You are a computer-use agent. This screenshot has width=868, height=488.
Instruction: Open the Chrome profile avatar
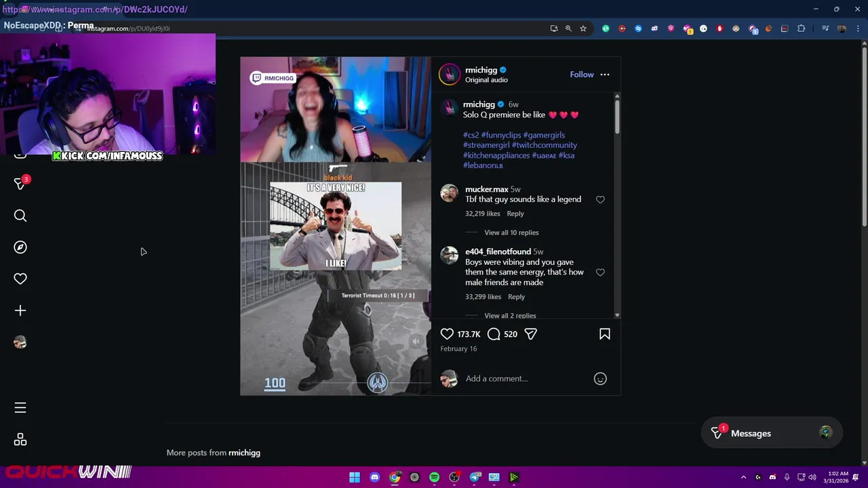pyautogui.click(x=842, y=28)
